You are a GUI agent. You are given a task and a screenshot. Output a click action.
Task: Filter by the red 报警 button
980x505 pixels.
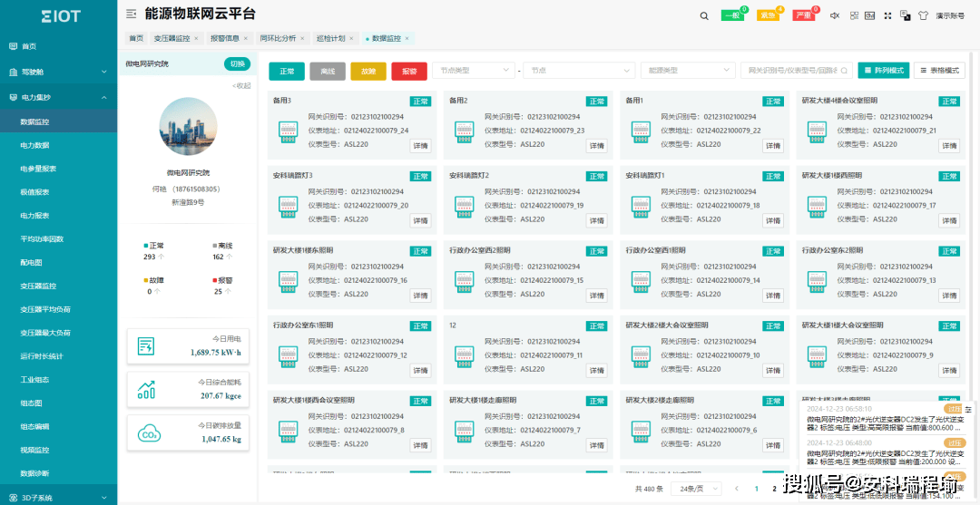coord(408,71)
